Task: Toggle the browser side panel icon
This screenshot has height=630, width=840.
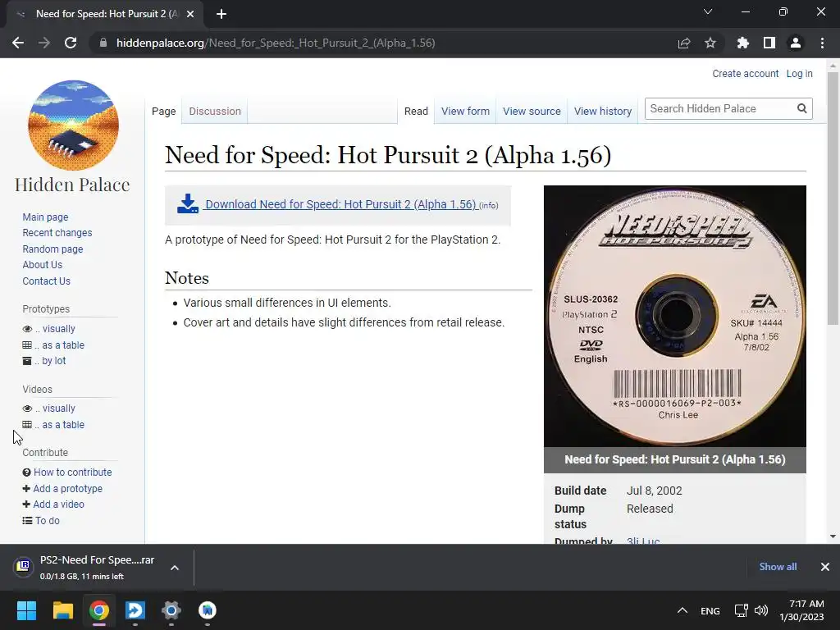Action: (x=769, y=43)
